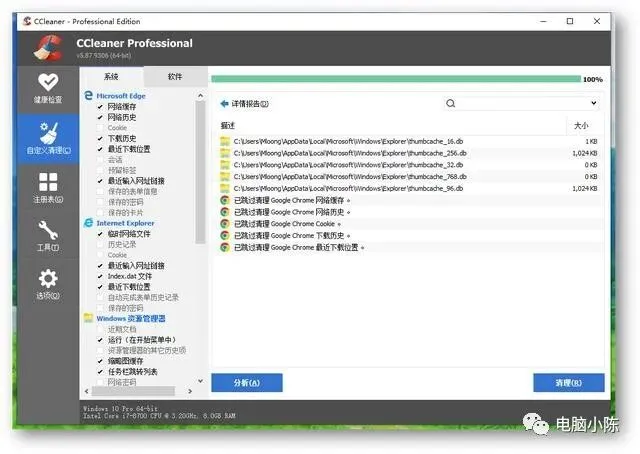This screenshot has width=640, height=454.
Task: Click the horizontal scrollbar thumb
Action: click(x=133, y=391)
